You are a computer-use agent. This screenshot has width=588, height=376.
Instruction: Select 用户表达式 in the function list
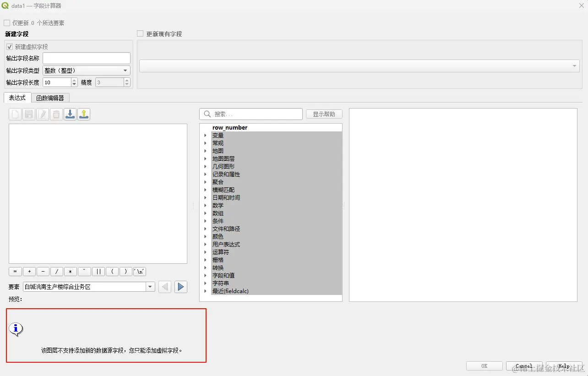226,245
